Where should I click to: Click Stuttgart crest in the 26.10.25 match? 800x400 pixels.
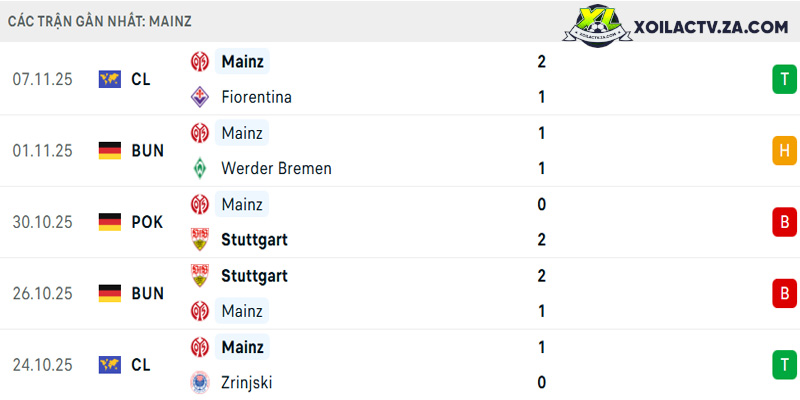199,276
